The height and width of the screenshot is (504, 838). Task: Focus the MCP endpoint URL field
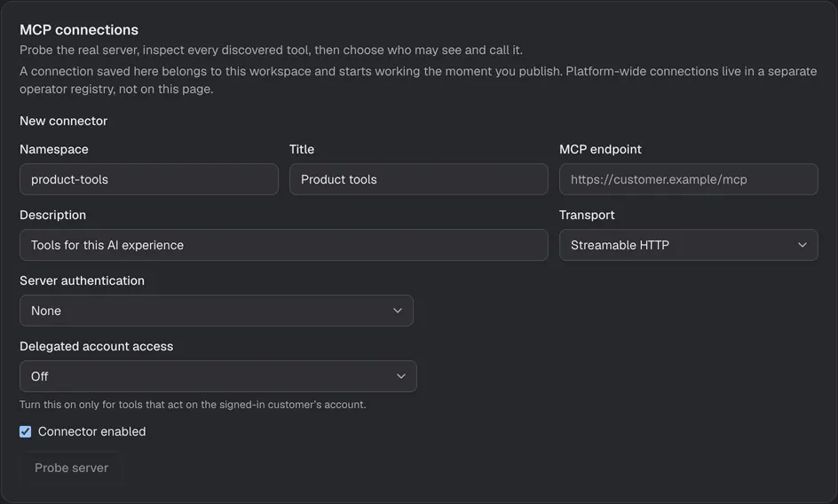688,179
